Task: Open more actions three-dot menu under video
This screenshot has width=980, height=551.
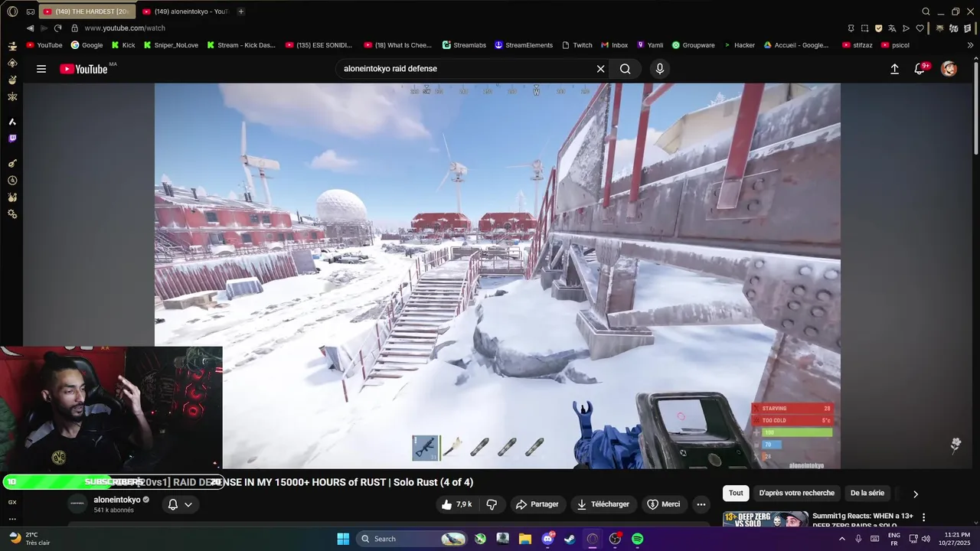Action: click(701, 504)
